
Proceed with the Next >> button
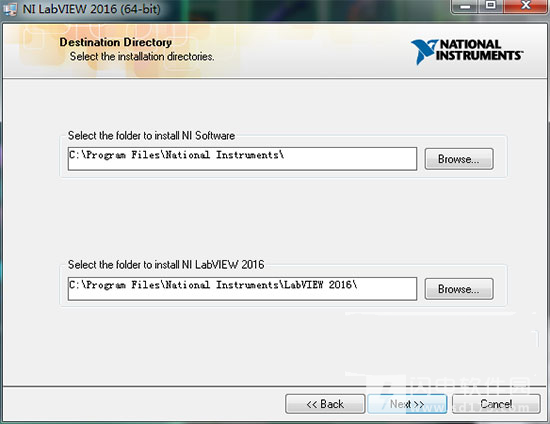coord(407,404)
